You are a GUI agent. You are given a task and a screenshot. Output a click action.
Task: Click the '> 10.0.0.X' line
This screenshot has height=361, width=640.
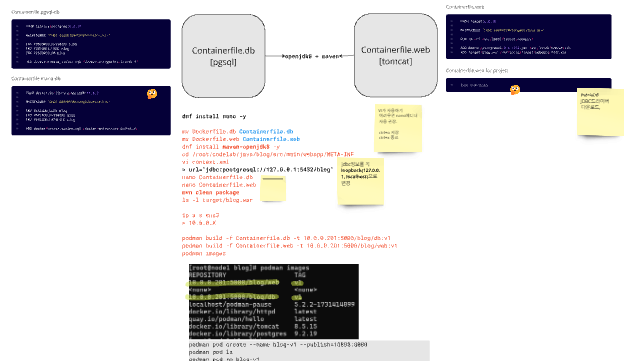[x=199, y=223]
